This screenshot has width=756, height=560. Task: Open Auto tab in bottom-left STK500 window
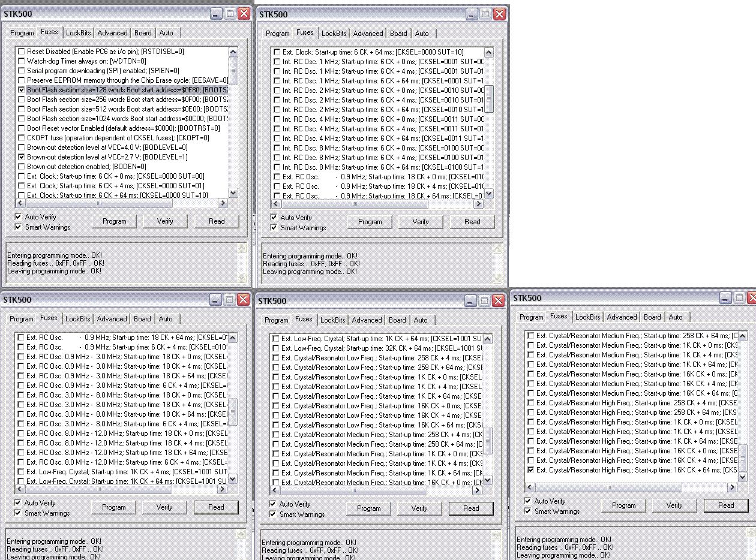[166, 319]
